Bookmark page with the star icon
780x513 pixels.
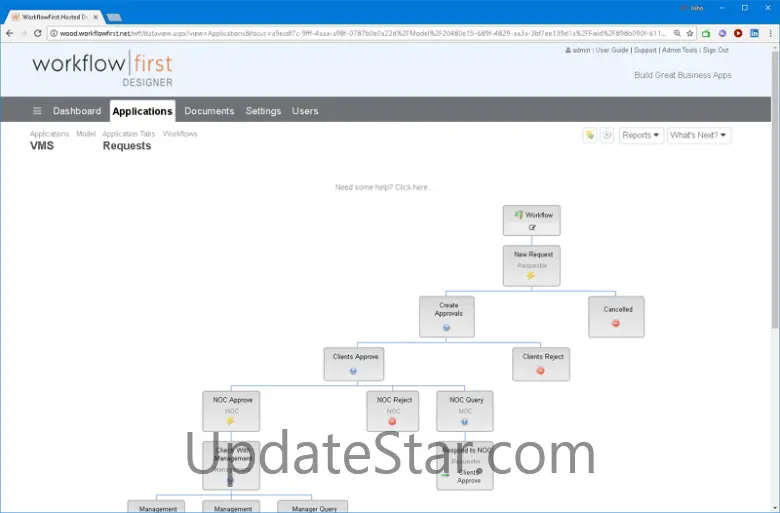(x=689, y=33)
